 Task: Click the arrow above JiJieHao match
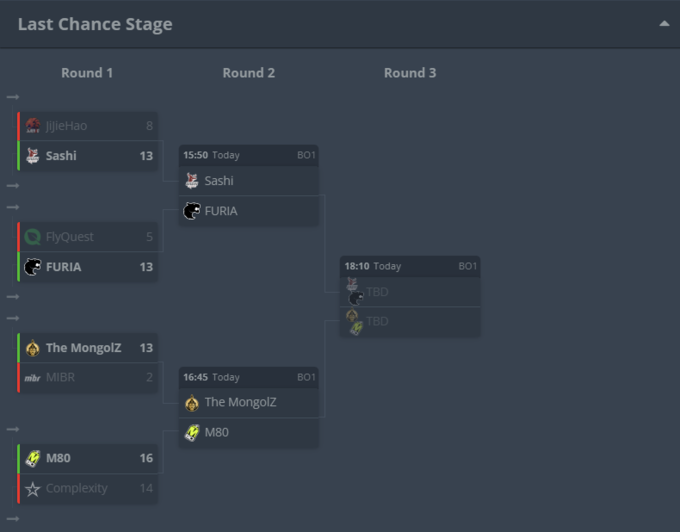point(13,97)
